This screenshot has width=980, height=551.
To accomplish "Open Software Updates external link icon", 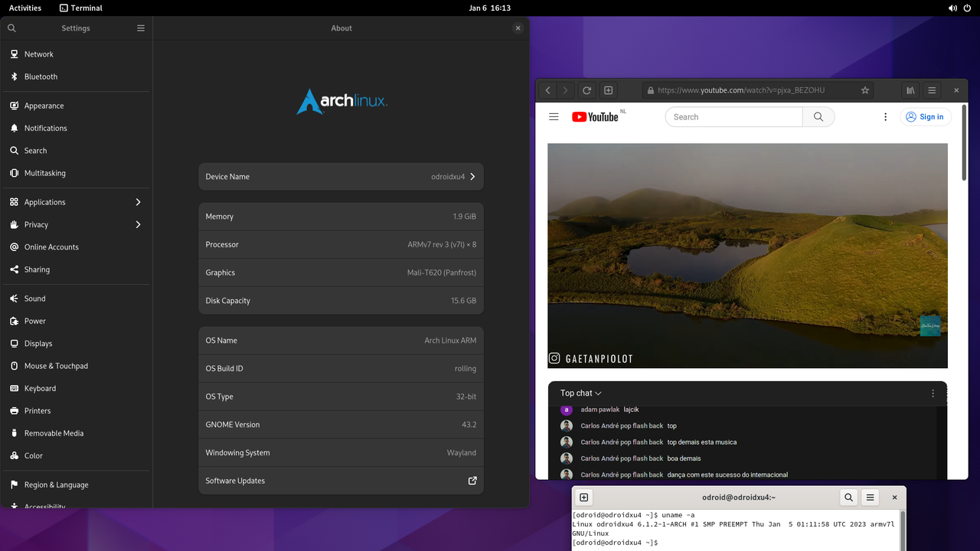I will click(472, 481).
